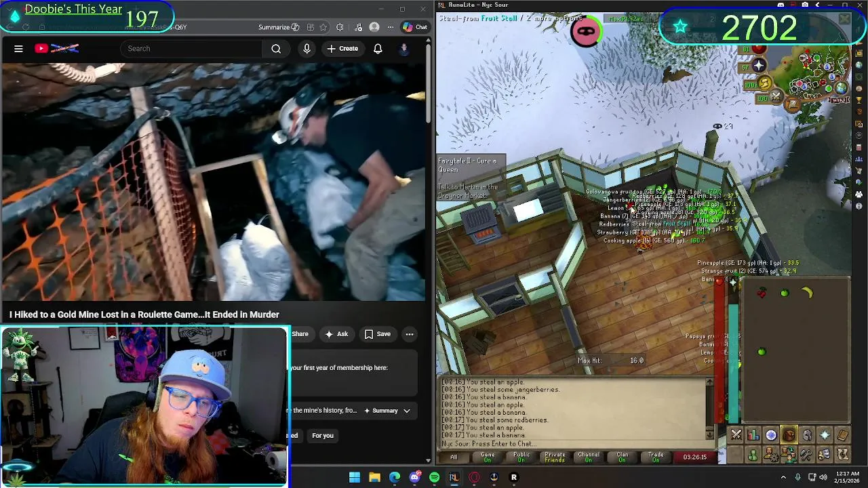The image size is (868, 488).
Task: Select the All chat tab
Action: (x=454, y=457)
